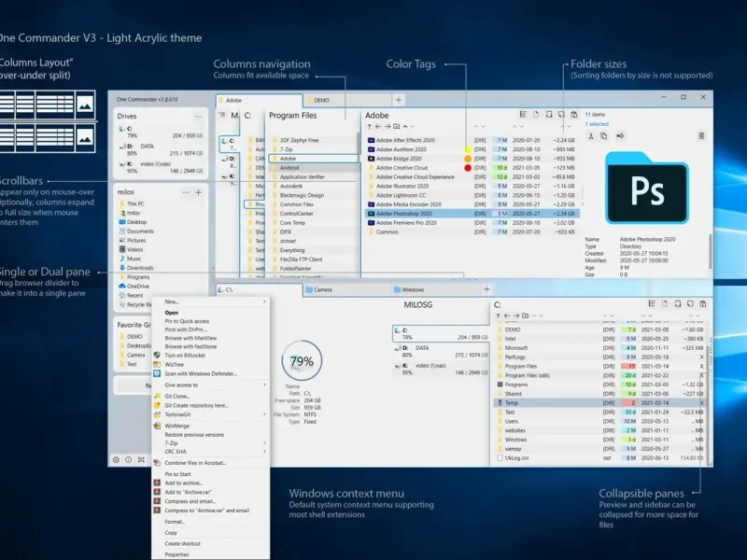The image size is (747, 560).
Task: Open the OneDrive cloud shortcut in sidebar
Action: (x=134, y=287)
